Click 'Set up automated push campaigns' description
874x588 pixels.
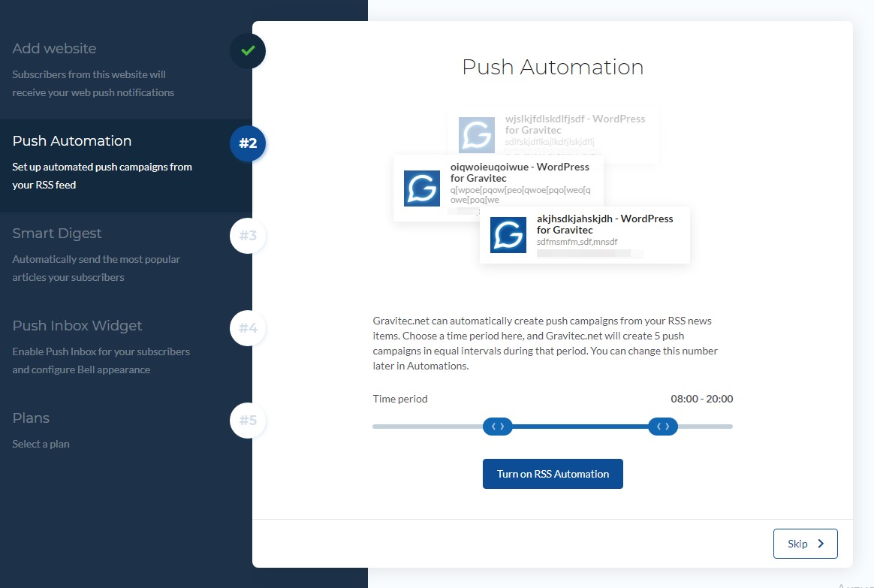102,176
